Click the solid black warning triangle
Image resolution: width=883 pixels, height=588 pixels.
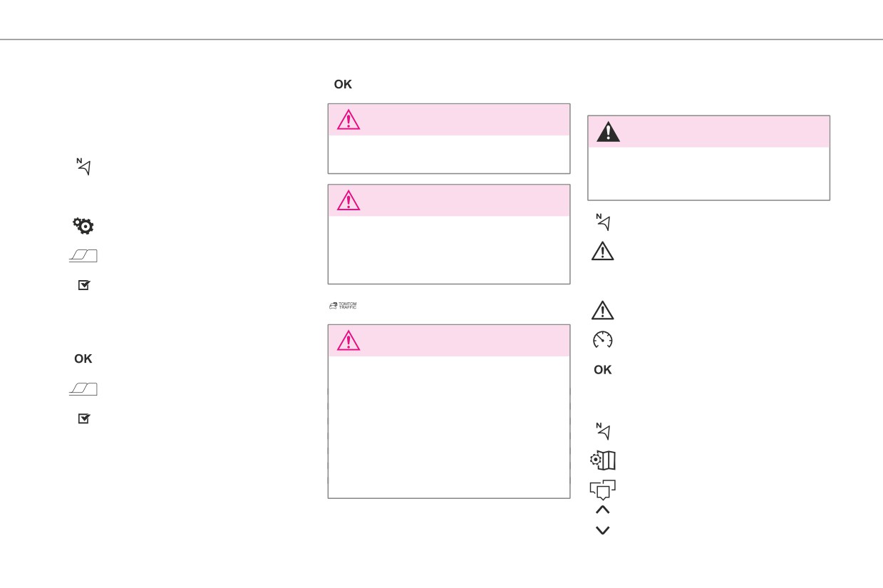coord(608,132)
